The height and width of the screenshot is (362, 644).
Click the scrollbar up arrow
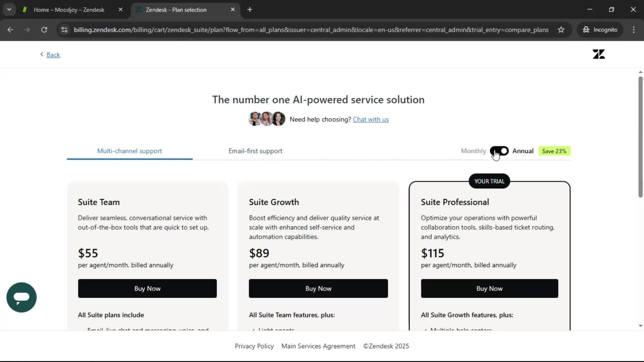click(640, 72)
